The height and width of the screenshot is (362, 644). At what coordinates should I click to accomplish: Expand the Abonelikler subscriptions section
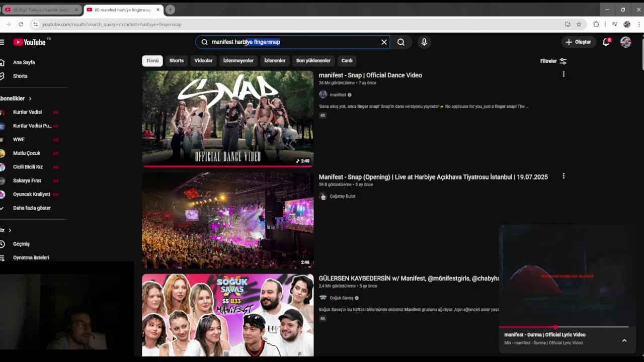pyautogui.click(x=17, y=99)
